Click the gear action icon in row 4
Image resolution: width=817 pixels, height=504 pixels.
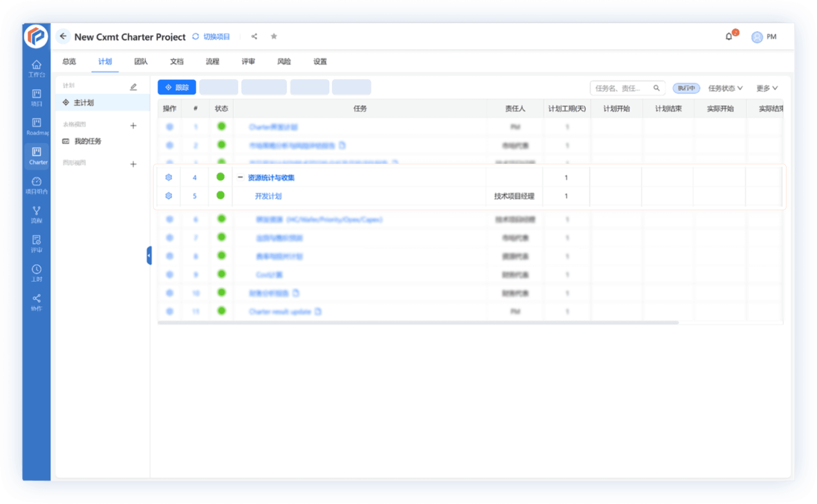tap(169, 177)
